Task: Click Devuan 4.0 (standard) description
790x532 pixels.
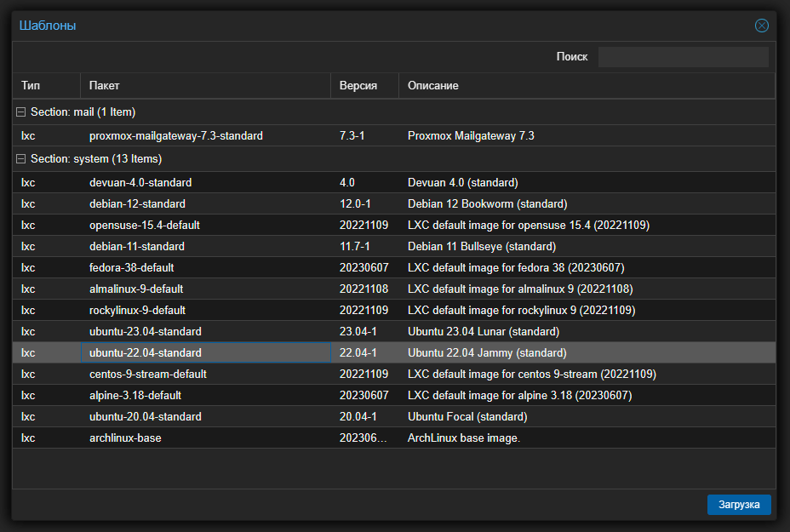Action: (x=462, y=182)
